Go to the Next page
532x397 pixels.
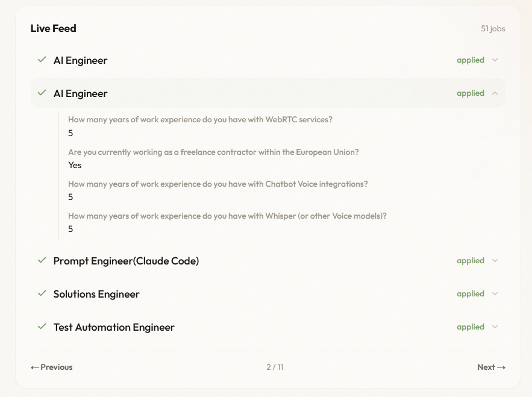491,367
